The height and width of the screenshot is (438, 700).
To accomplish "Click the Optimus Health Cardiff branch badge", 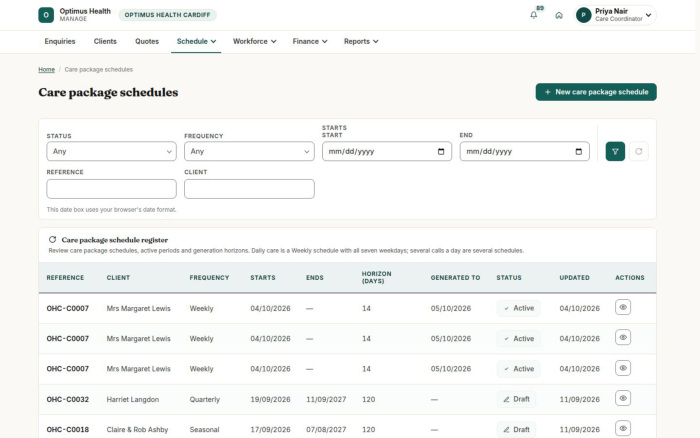I will tap(167, 15).
